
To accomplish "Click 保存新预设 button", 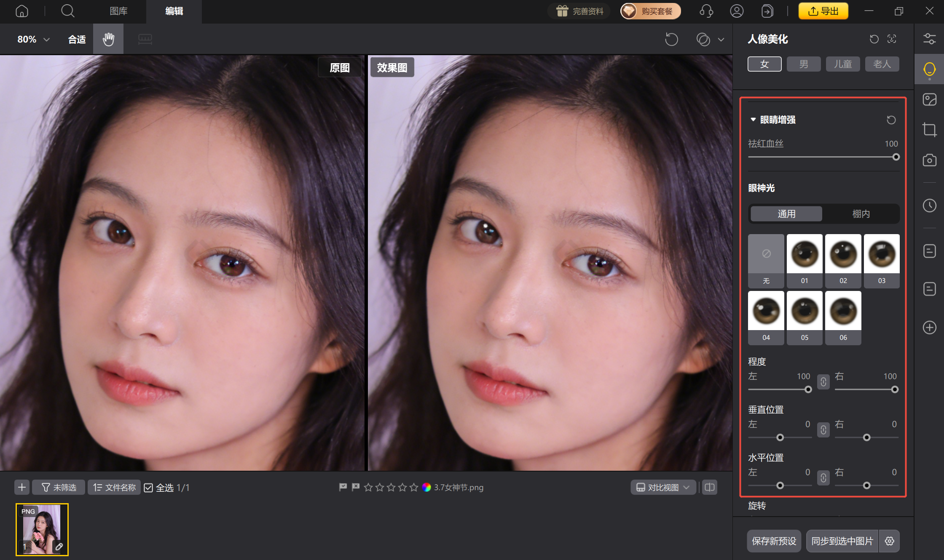I will point(774,541).
